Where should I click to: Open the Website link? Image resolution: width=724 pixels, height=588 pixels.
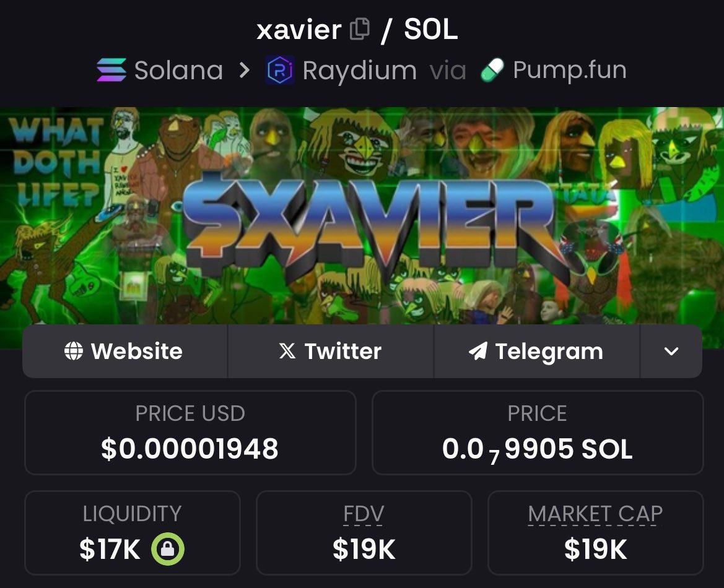[124, 351]
